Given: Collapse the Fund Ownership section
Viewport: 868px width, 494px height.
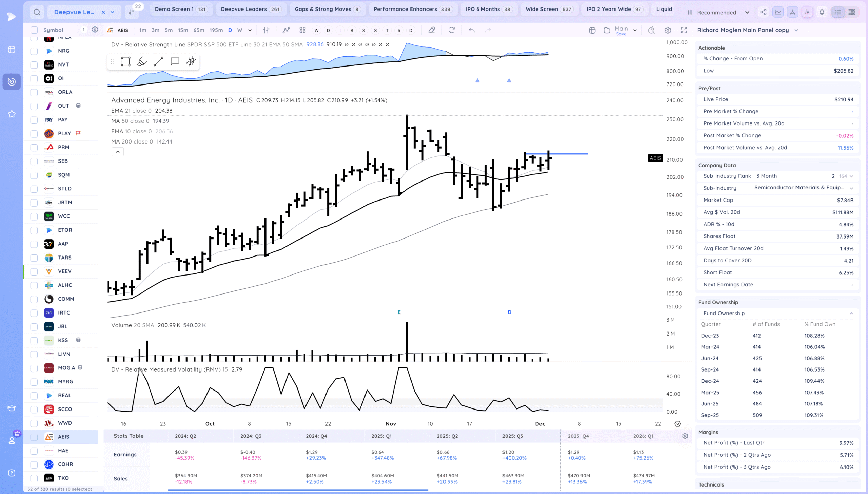Looking at the screenshot, I should coord(851,313).
